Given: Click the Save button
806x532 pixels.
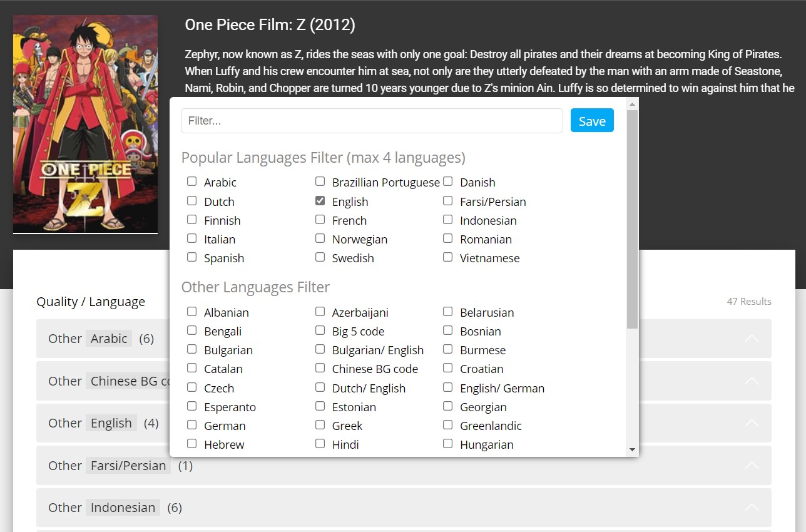Looking at the screenshot, I should (591, 120).
